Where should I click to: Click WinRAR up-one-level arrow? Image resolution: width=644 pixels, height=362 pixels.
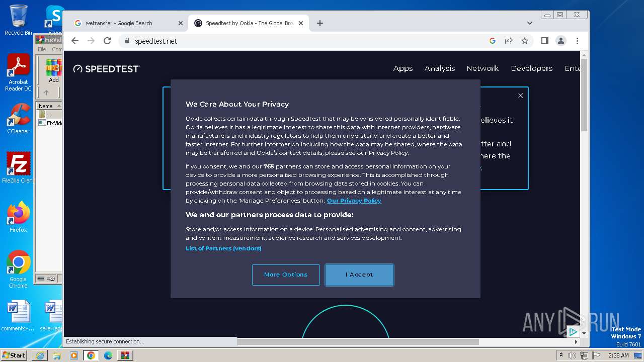[46, 93]
